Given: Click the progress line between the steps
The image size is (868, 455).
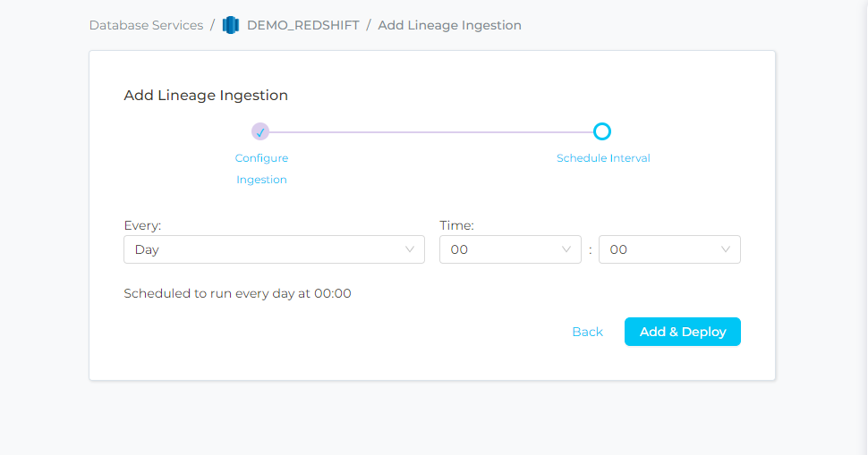Looking at the screenshot, I should coord(430,132).
